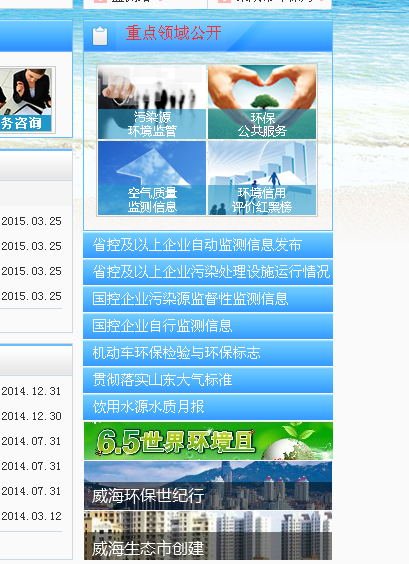Open the 威海环保世纪行 banner

click(x=208, y=486)
